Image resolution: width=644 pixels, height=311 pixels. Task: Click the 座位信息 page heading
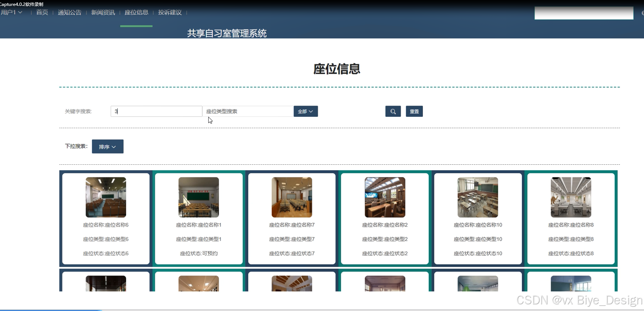coord(337,69)
